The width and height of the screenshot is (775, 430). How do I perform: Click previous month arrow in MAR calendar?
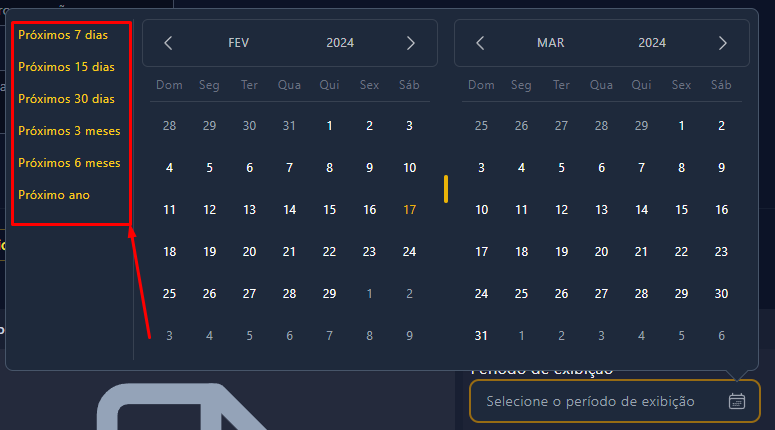(x=481, y=43)
